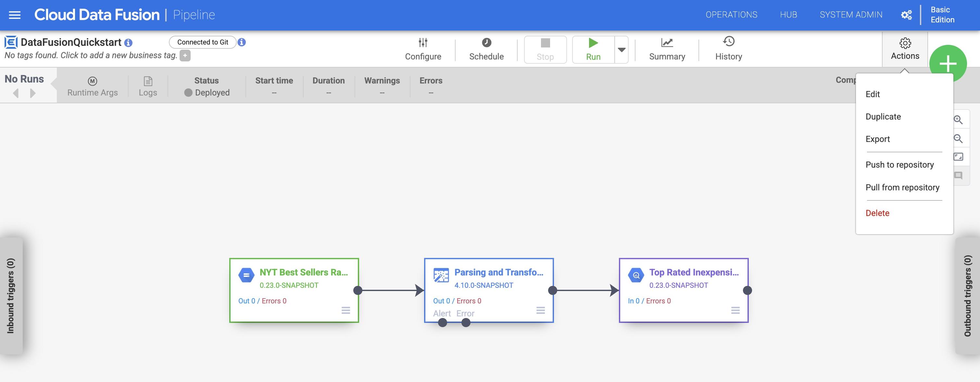Screen dimensions: 980x382
Task: Select Delete from the Actions menu
Action: [x=877, y=213]
